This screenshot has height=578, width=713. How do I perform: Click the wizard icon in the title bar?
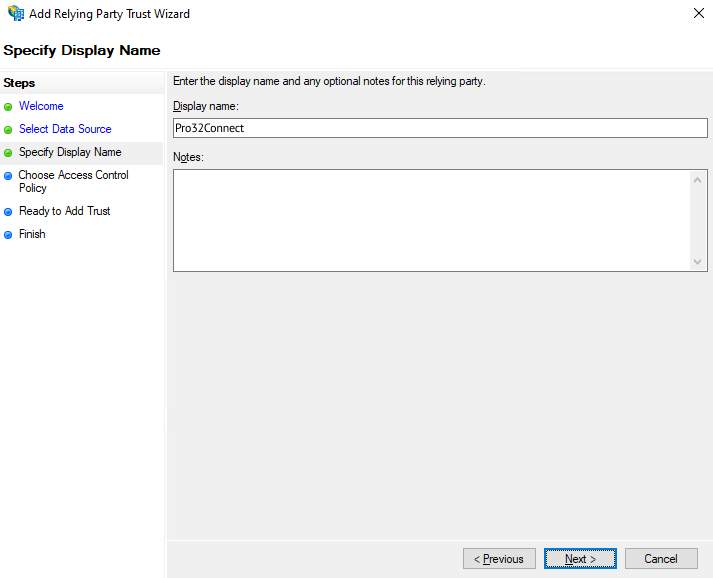click(x=15, y=14)
